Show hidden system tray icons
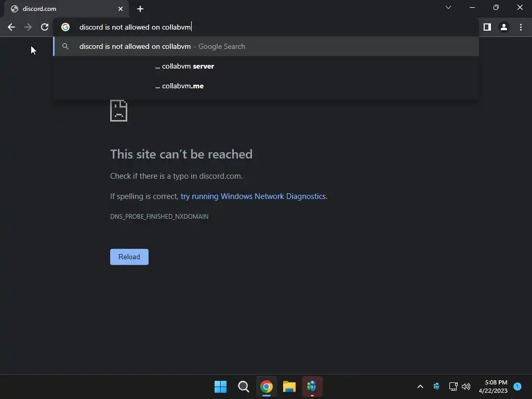This screenshot has height=399, width=532. point(420,387)
